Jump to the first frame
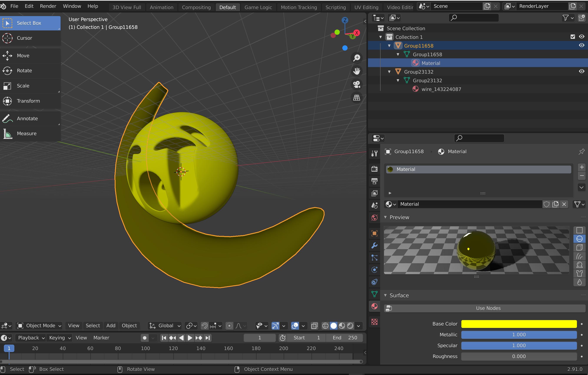Image resolution: width=588 pixels, height=375 pixels. tap(164, 338)
